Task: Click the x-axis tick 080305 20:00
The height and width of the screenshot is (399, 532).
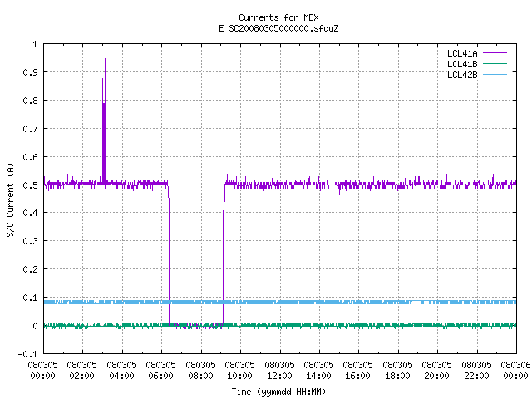Action: (437, 370)
